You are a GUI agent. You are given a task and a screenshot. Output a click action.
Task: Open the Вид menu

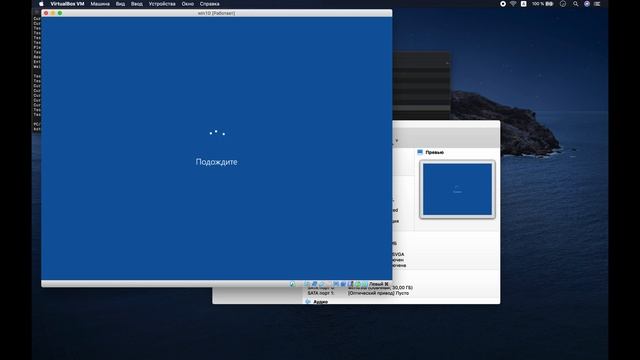tap(120, 4)
